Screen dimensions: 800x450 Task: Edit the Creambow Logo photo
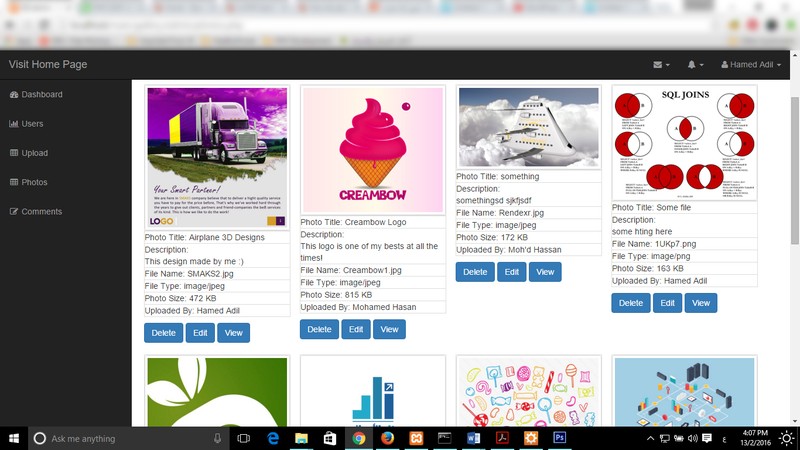click(x=355, y=329)
